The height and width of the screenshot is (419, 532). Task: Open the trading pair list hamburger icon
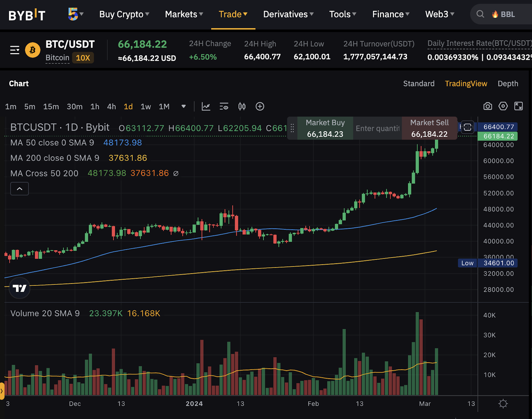pos(15,50)
